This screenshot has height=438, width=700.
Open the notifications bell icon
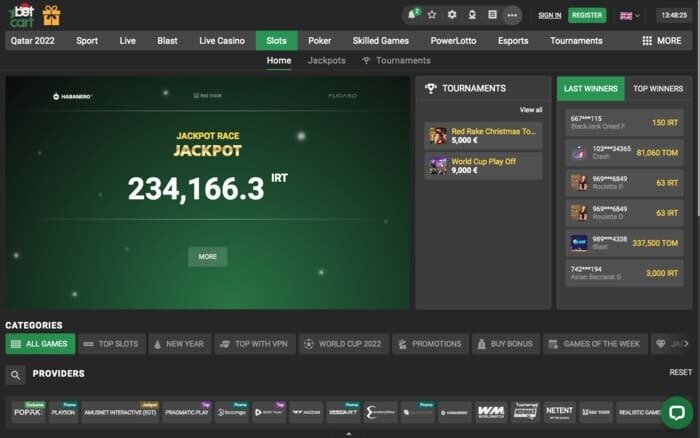point(412,15)
